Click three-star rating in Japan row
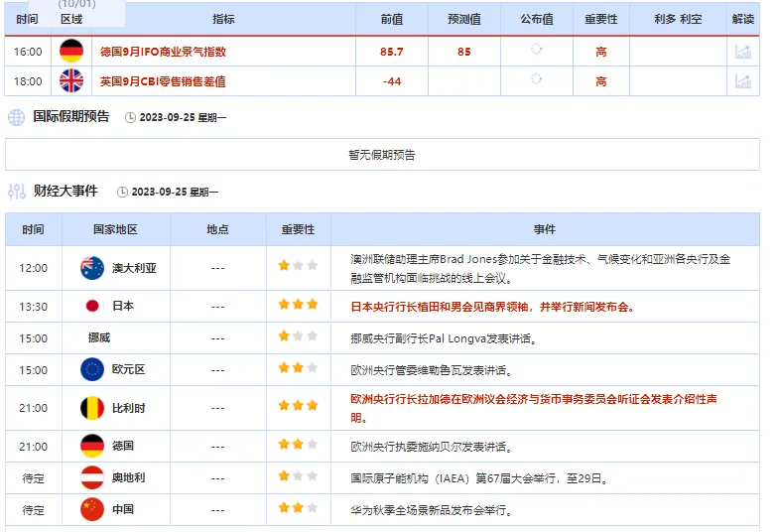 [x=298, y=305]
